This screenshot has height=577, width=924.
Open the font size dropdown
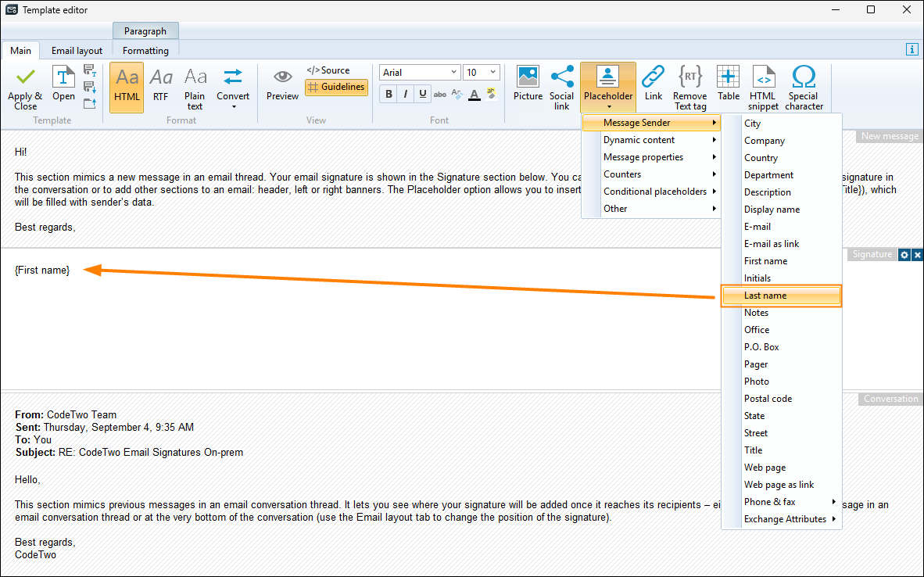[493, 73]
